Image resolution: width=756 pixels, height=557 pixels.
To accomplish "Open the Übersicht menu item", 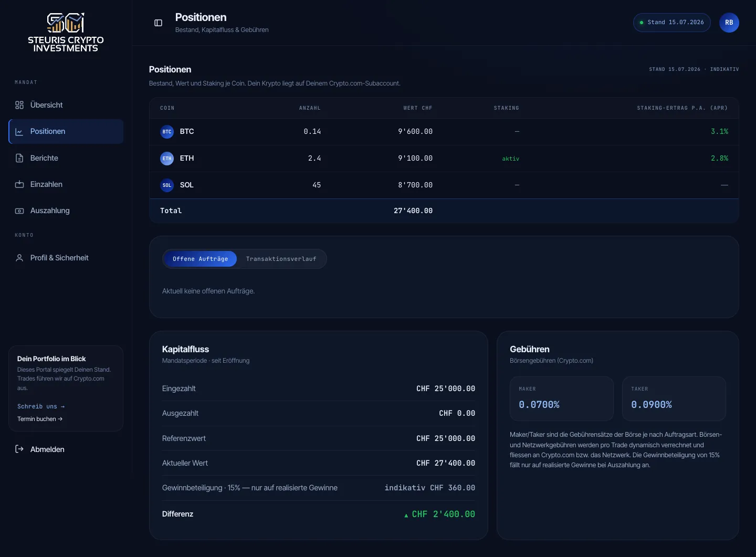I will tap(66, 105).
